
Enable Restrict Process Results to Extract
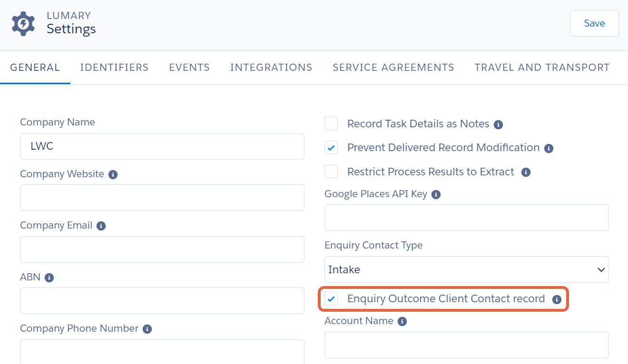pyautogui.click(x=331, y=172)
